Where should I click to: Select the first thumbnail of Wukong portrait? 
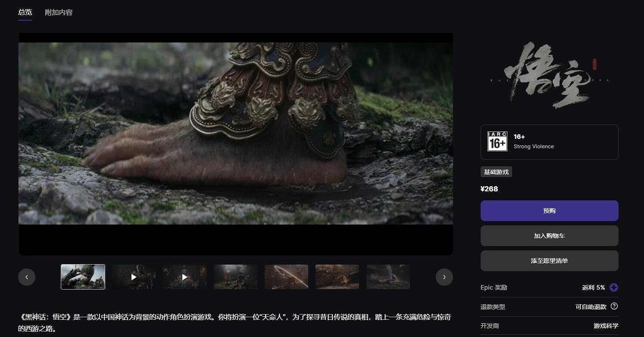click(83, 277)
